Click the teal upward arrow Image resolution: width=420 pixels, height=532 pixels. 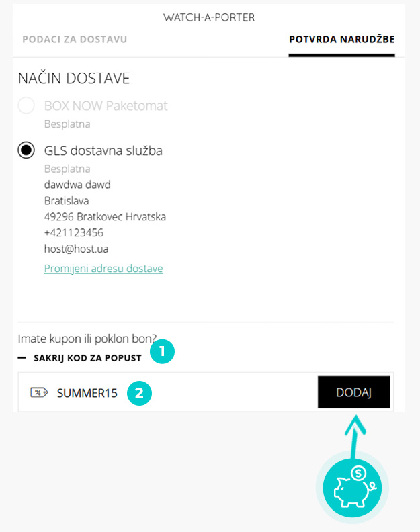pyautogui.click(x=355, y=438)
